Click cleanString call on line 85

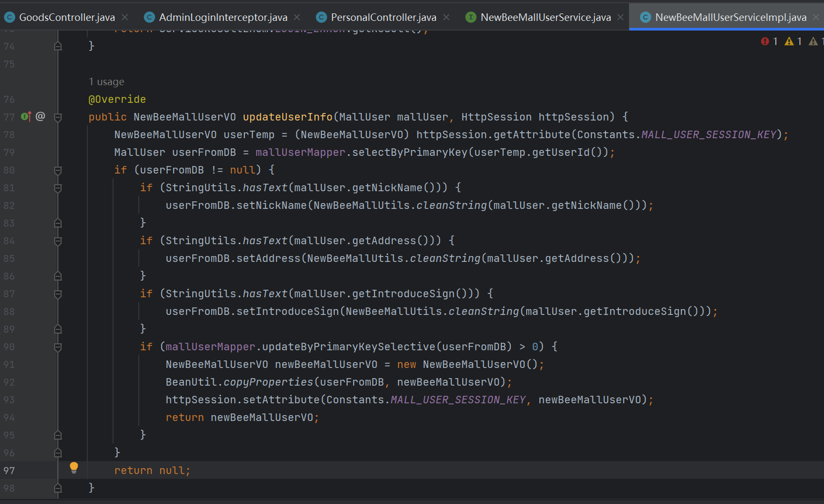tap(445, 258)
